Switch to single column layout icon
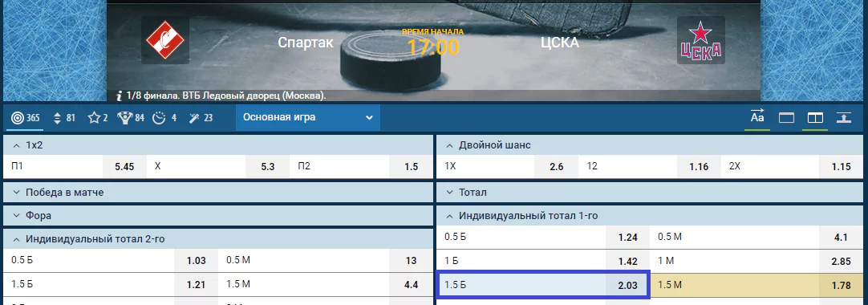868x305 pixels. pyautogui.click(x=787, y=118)
